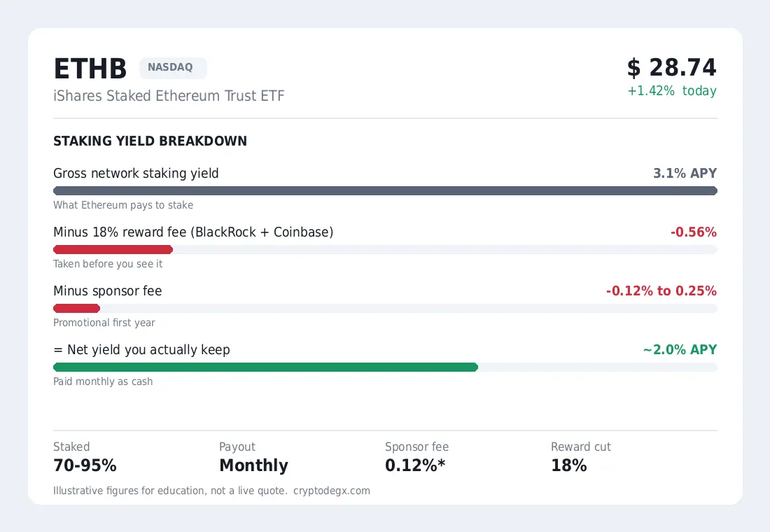This screenshot has width=770, height=532.
Task: Click the 18% reward cut value
Action: (568, 465)
